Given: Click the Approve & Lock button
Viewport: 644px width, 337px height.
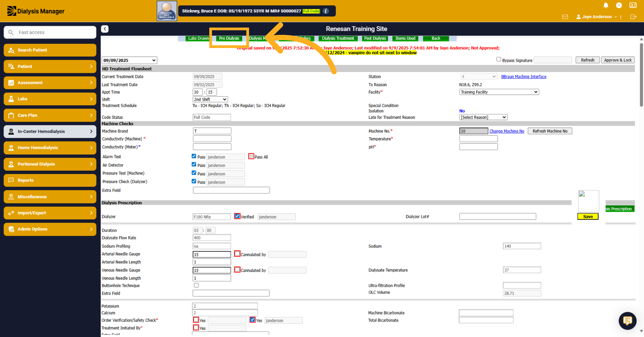Looking at the screenshot, I should [618, 60].
